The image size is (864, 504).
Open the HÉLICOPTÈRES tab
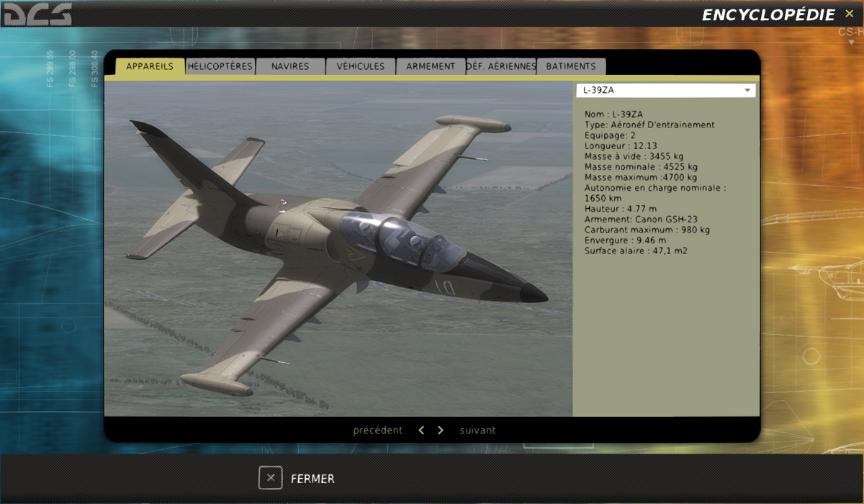point(220,66)
